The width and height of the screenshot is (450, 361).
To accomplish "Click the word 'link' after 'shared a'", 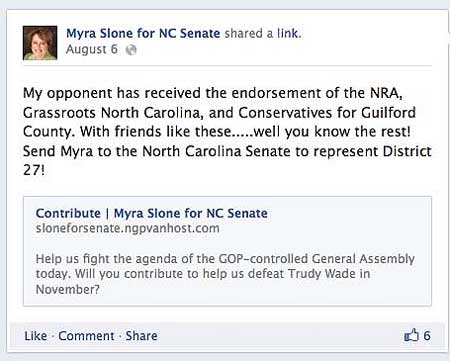I will tap(288, 33).
